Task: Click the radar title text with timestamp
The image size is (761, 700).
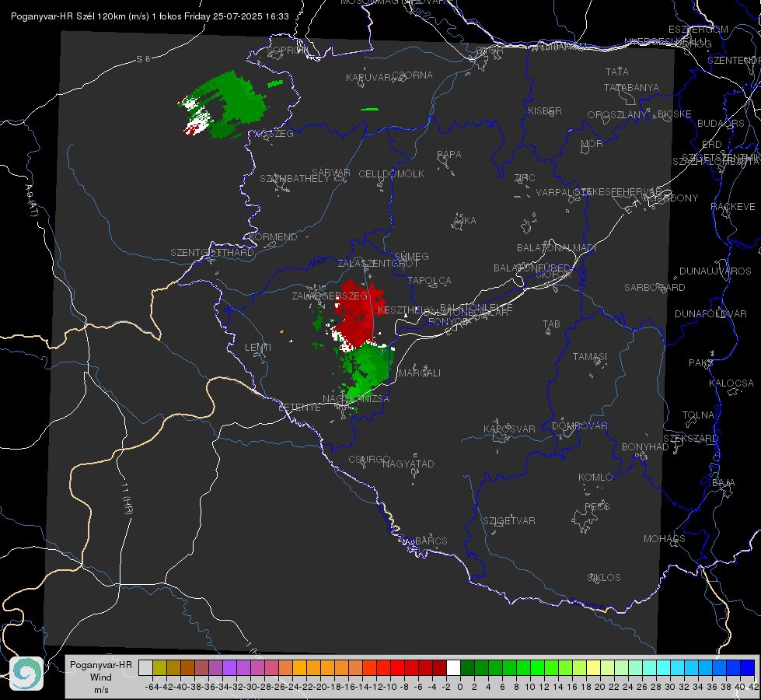Action: 149,16
